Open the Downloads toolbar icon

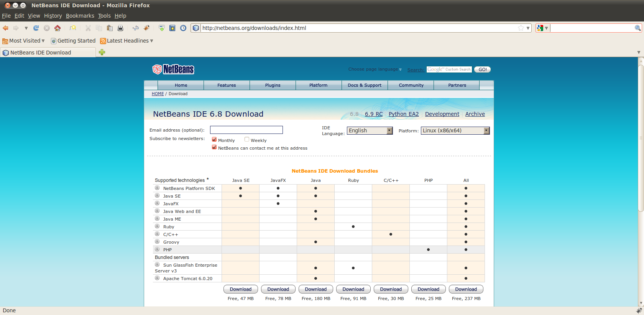click(x=162, y=28)
